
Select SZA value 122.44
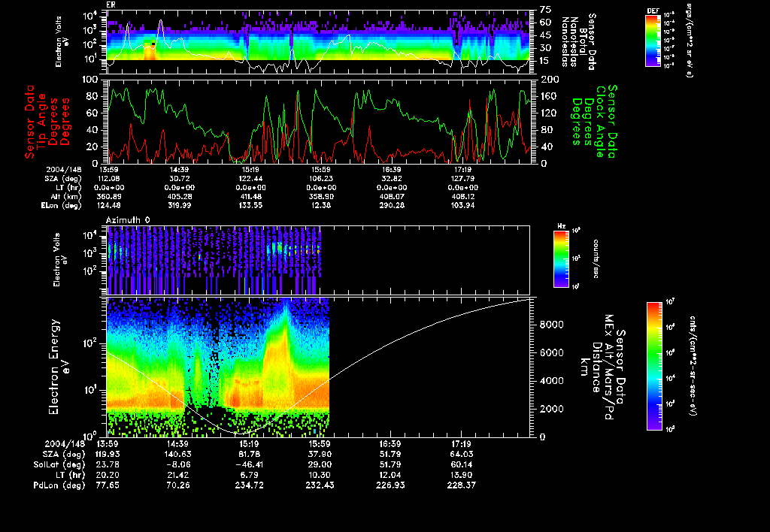coord(250,179)
